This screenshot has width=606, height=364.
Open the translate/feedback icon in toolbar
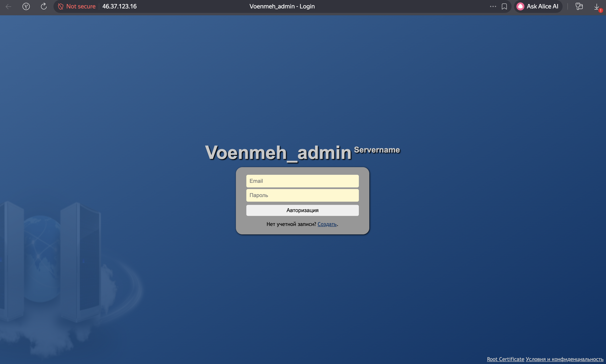(579, 7)
